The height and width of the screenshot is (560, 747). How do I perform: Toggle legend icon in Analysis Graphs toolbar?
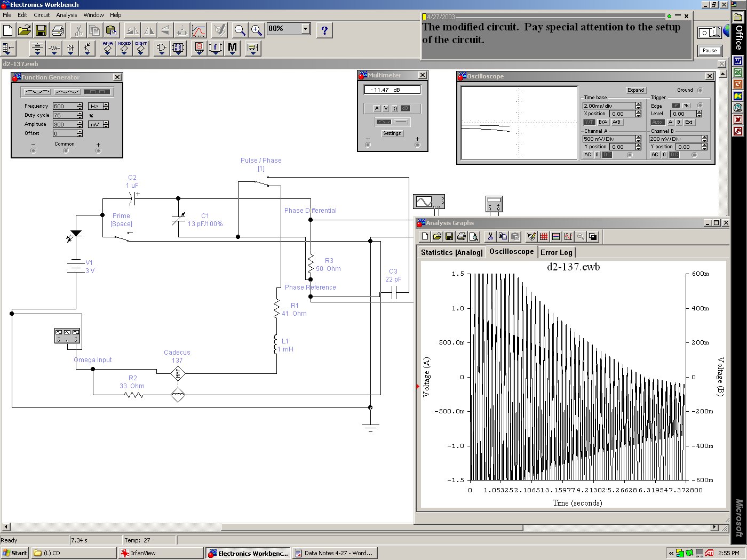click(556, 236)
